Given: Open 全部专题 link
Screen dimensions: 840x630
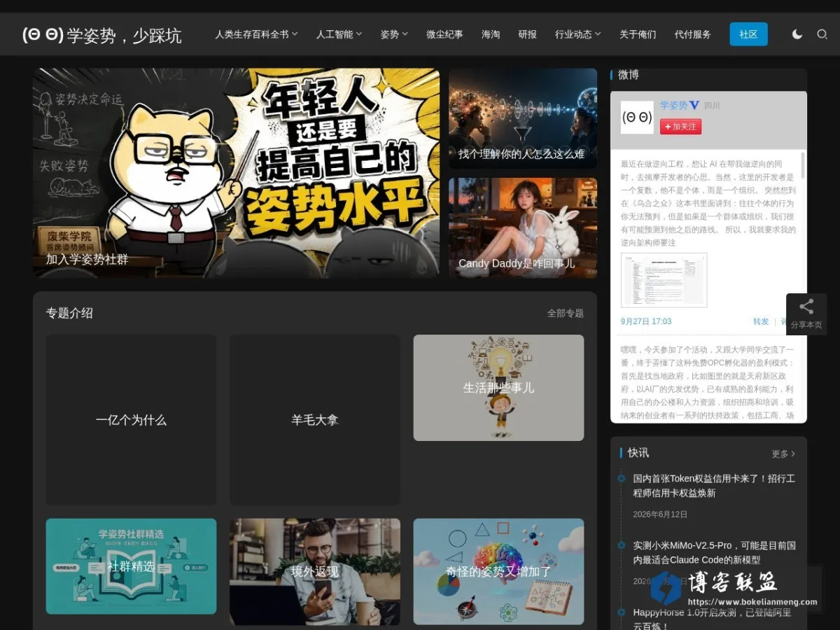Looking at the screenshot, I should pos(566,314).
